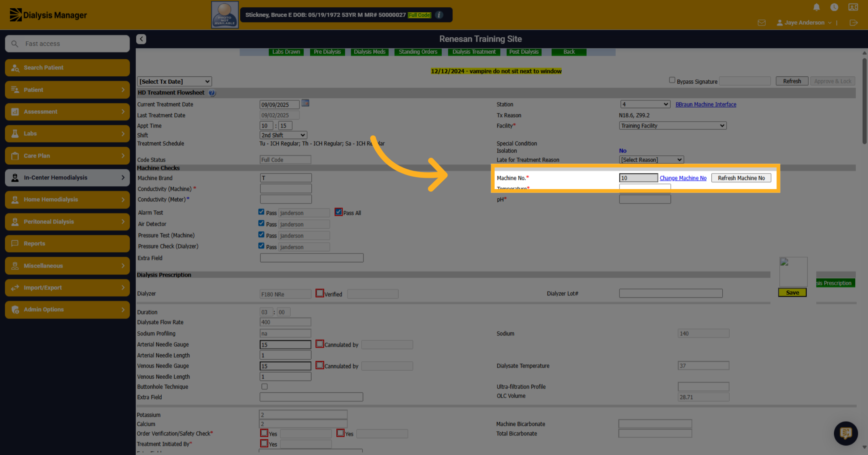
Task: Click the Reports sidebar icon
Action: coord(15,244)
